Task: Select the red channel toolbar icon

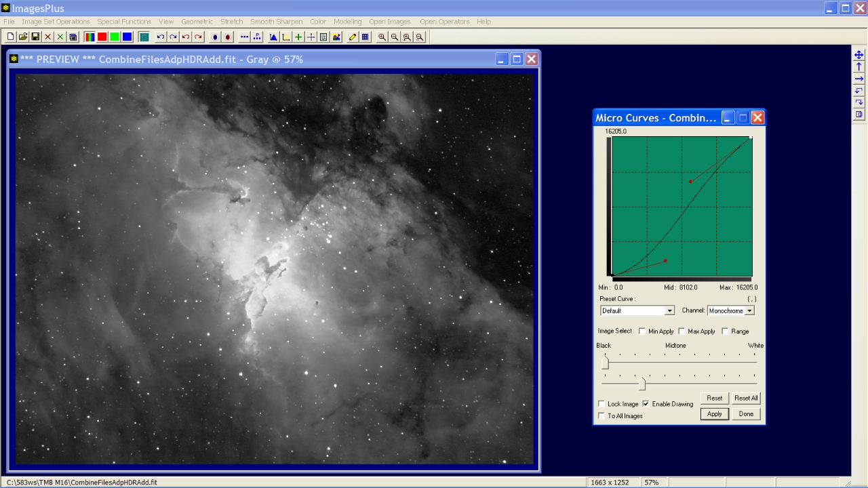Action: pyautogui.click(x=102, y=37)
